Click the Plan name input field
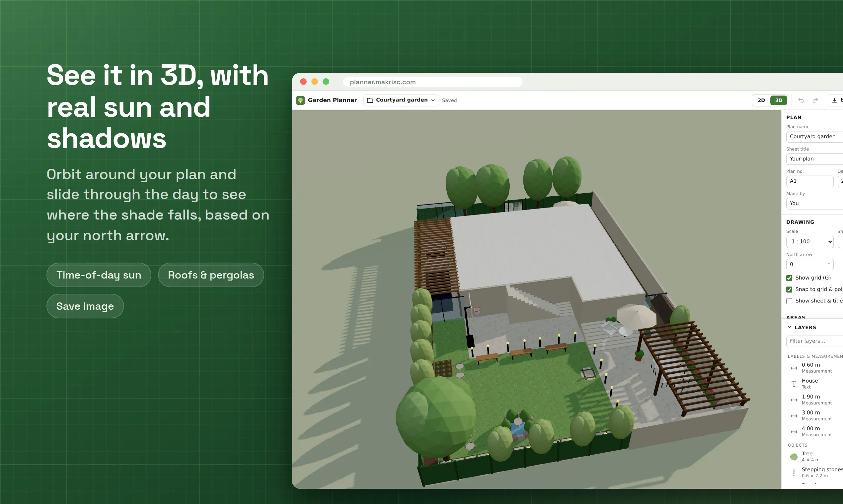 tap(814, 137)
